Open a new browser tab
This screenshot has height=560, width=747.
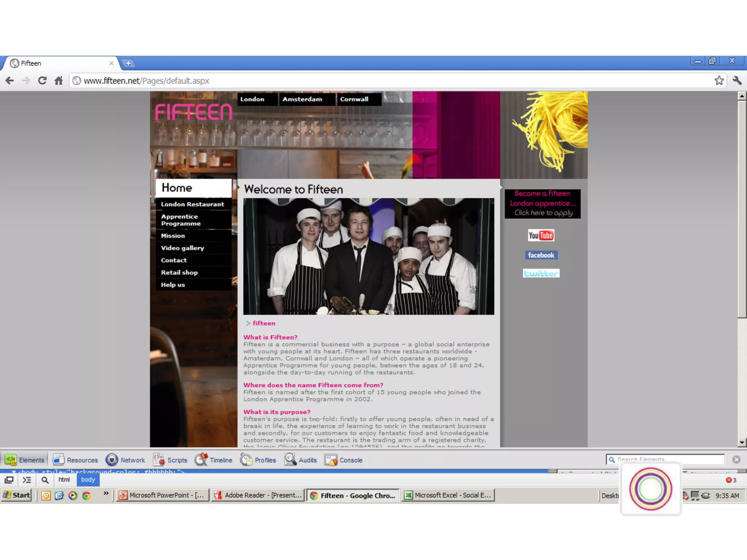pyautogui.click(x=128, y=63)
